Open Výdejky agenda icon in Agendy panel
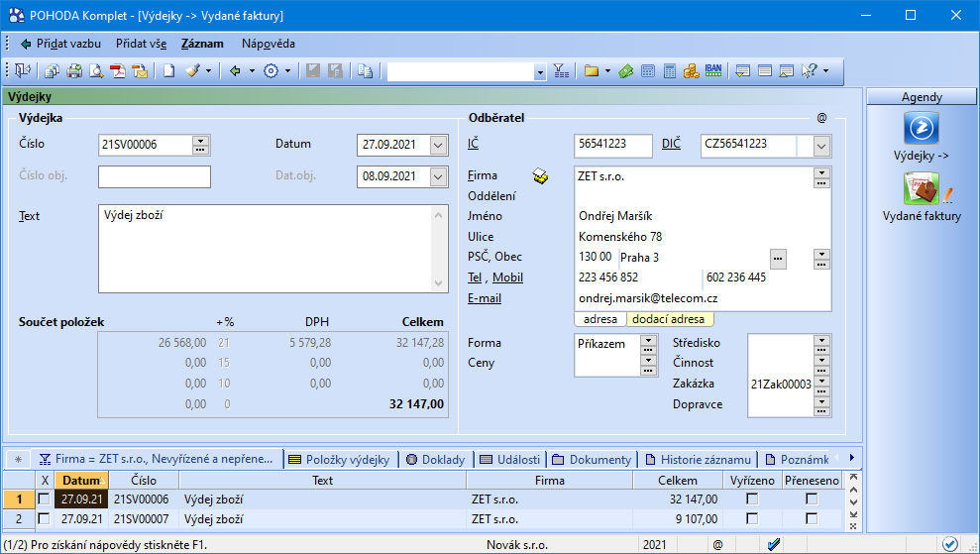The width and height of the screenshot is (980, 554). 922,128
